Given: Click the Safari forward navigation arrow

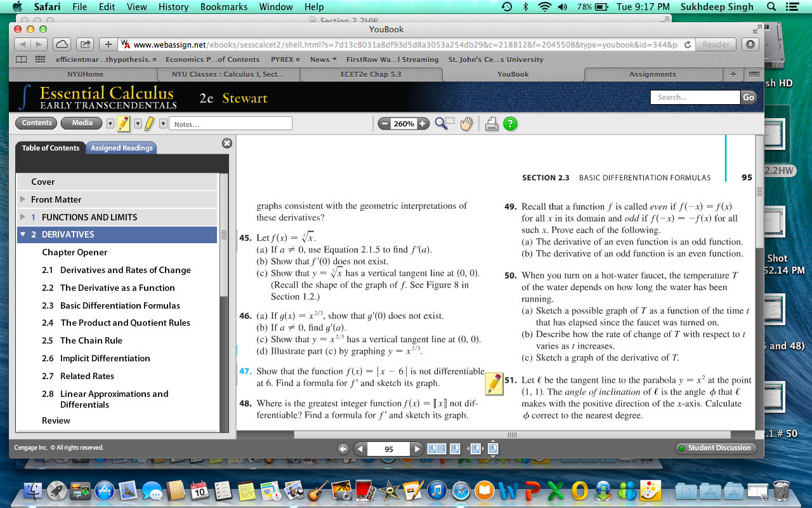Looking at the screenshot, I should (x=39, y=44).
